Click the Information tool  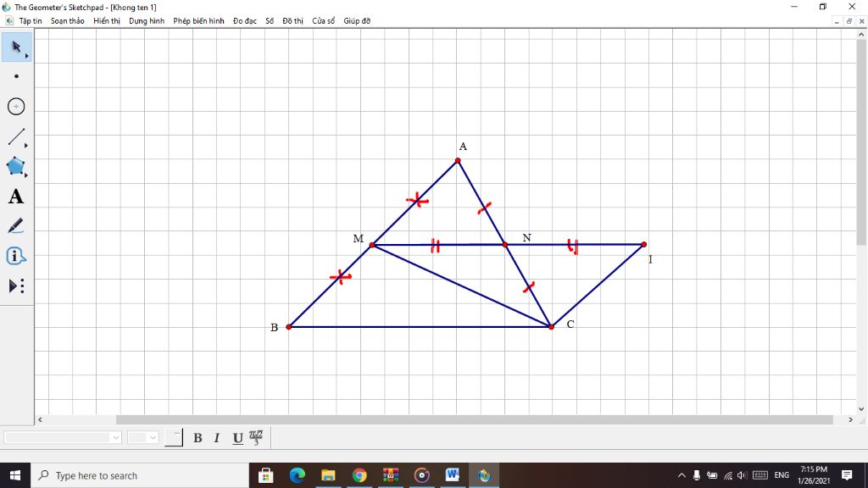(x=16, y=256)
